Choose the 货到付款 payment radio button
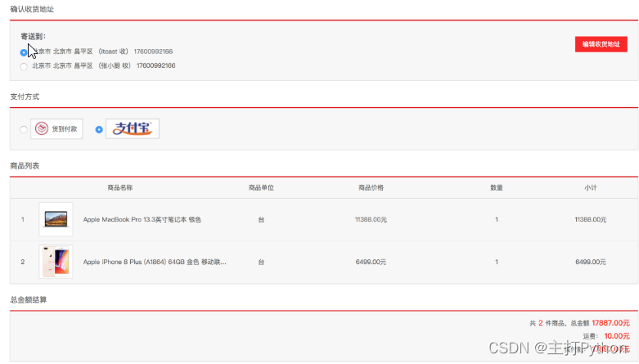 (x=24, y=129)
